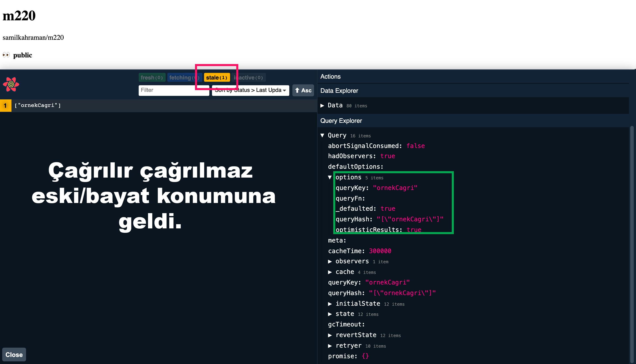Select the ["ornekCagri"] query row
This screenshot has height=364, width=636.
(x=158, y=106)
